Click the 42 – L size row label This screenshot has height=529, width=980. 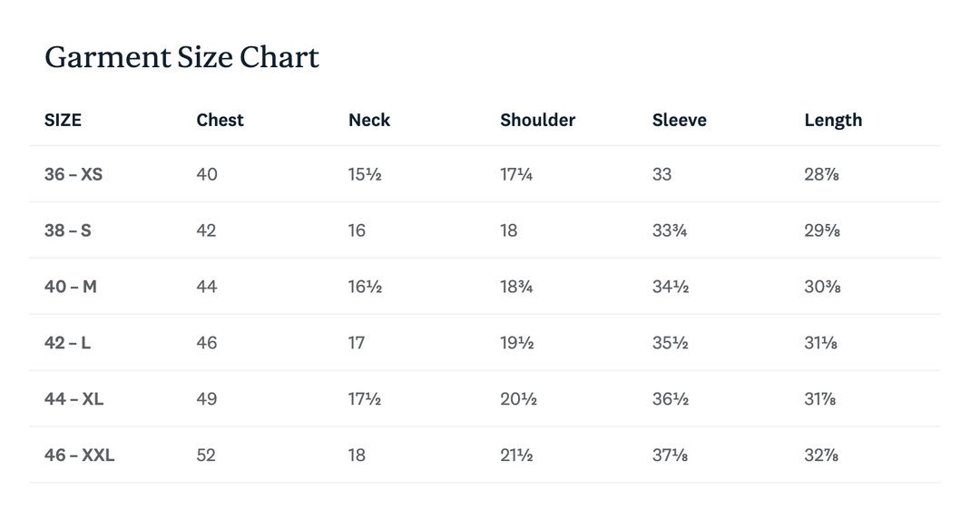pyautogui.click(x=68, y=343)
